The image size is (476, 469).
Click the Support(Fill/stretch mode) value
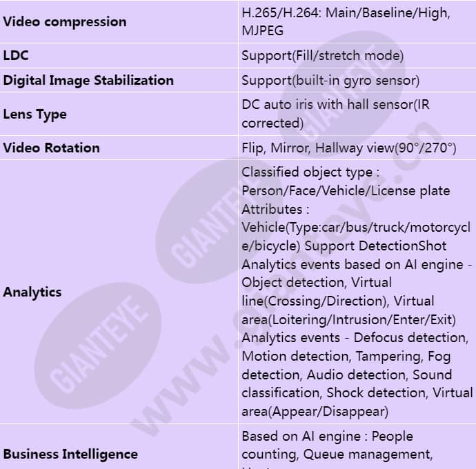click(x=322, y=56)
